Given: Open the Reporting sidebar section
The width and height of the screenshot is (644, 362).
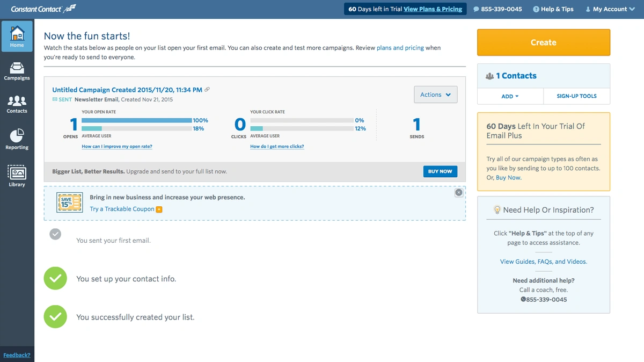Looking at the screenshot, I should tap(17, 140).
